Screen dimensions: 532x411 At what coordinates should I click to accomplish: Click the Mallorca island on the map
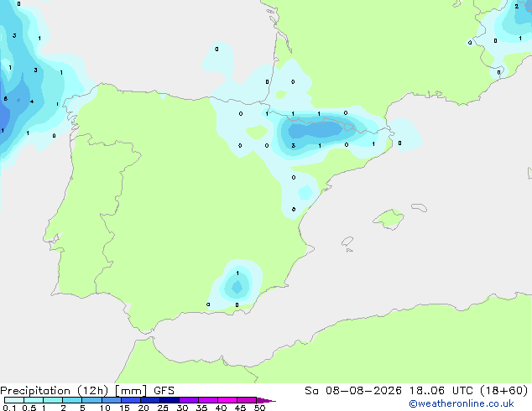coord(389,219)
